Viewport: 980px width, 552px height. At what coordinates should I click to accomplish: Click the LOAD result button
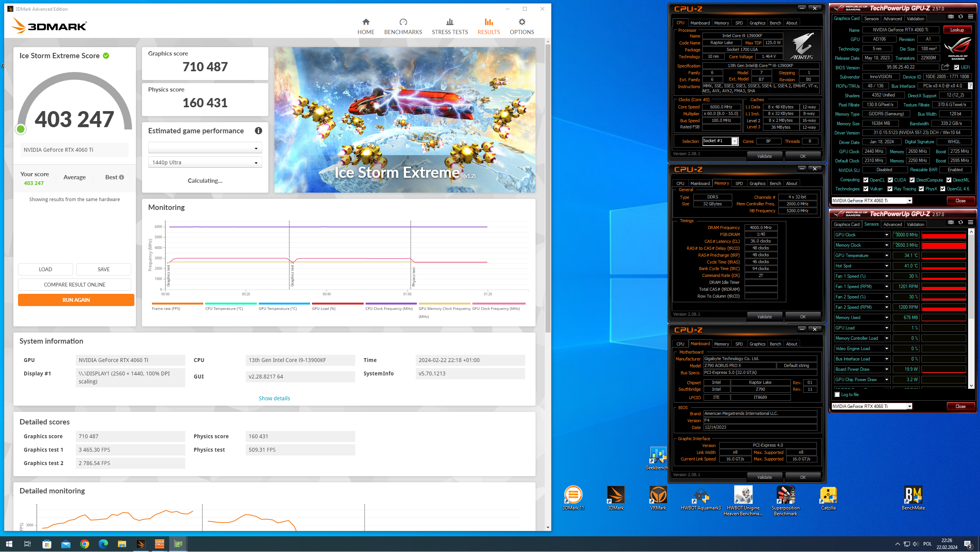[x=46, y=269]
